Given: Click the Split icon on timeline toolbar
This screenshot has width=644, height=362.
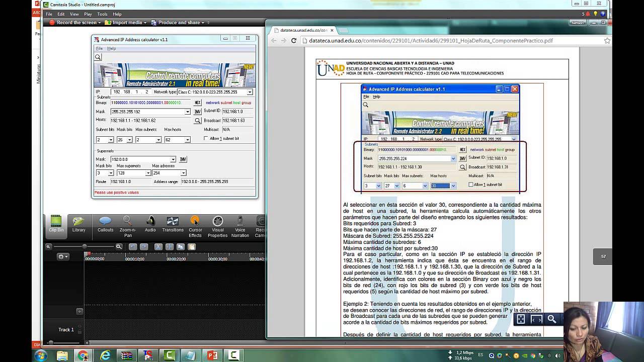Looking at the screenshot, I should [x=169, y=246].
